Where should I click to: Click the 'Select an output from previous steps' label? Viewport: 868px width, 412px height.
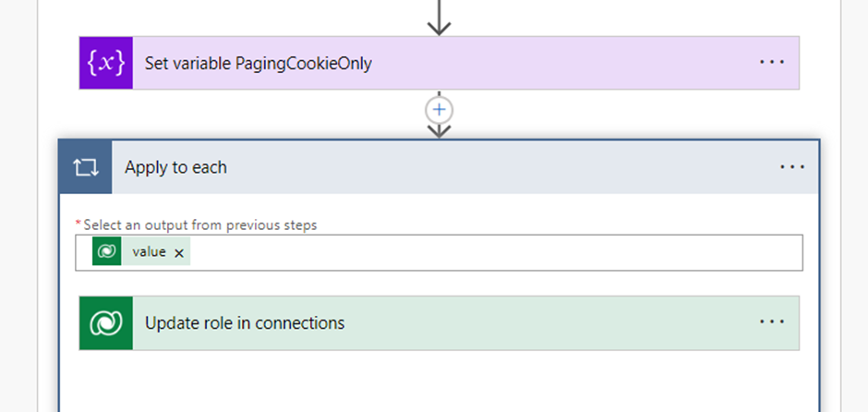pyautogui.click(x=199, y=224)
